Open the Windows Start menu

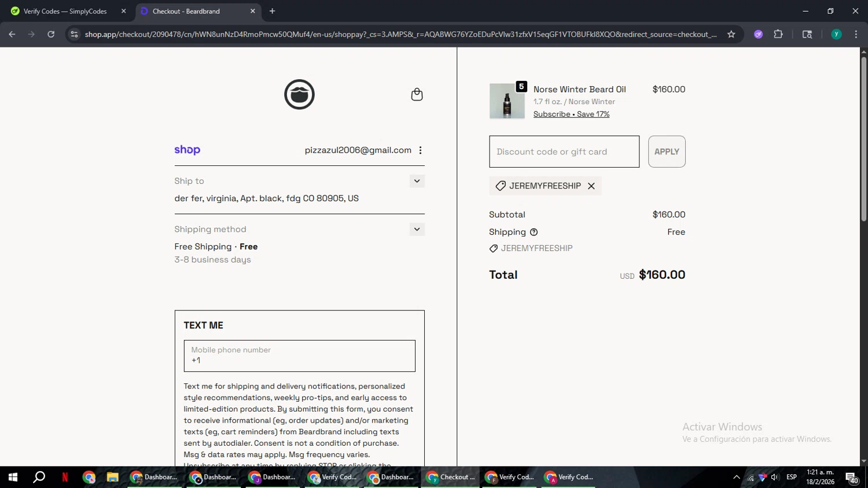12,477
